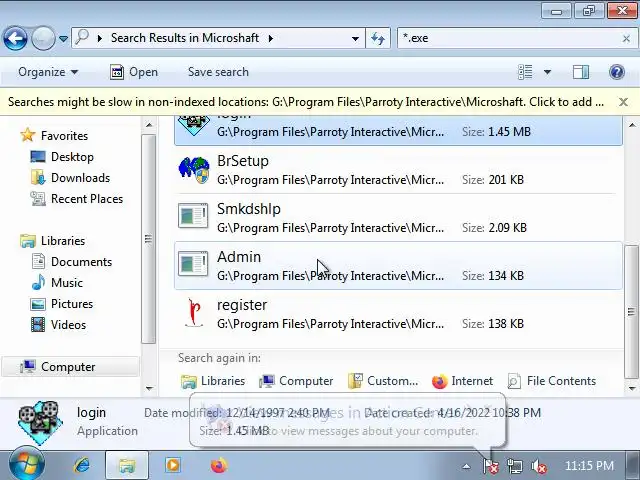The height and width of the screenshot is (480, 640).
Task: Click results list scroll down arrow
Action: point(632,388)
